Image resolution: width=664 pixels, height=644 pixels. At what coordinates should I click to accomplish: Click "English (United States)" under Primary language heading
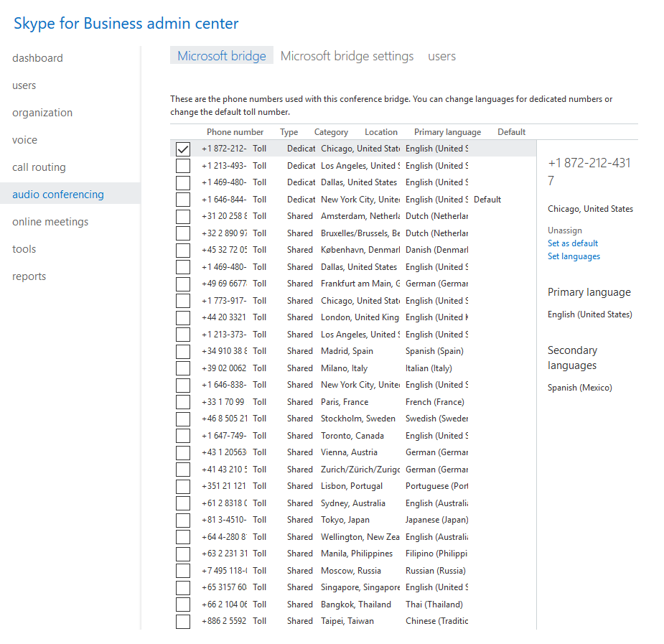click(x=590, y=314)
